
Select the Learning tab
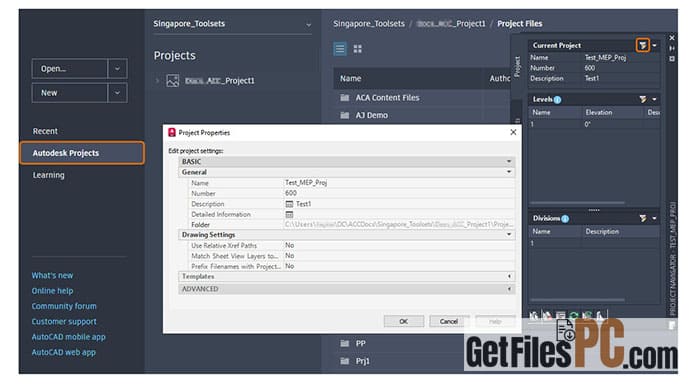point(48,175)
